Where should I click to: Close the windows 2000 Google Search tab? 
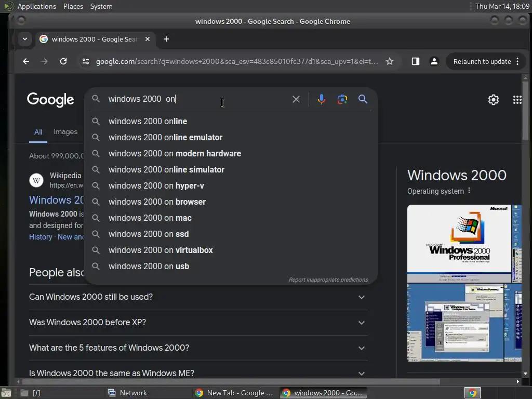coord(148,39)
